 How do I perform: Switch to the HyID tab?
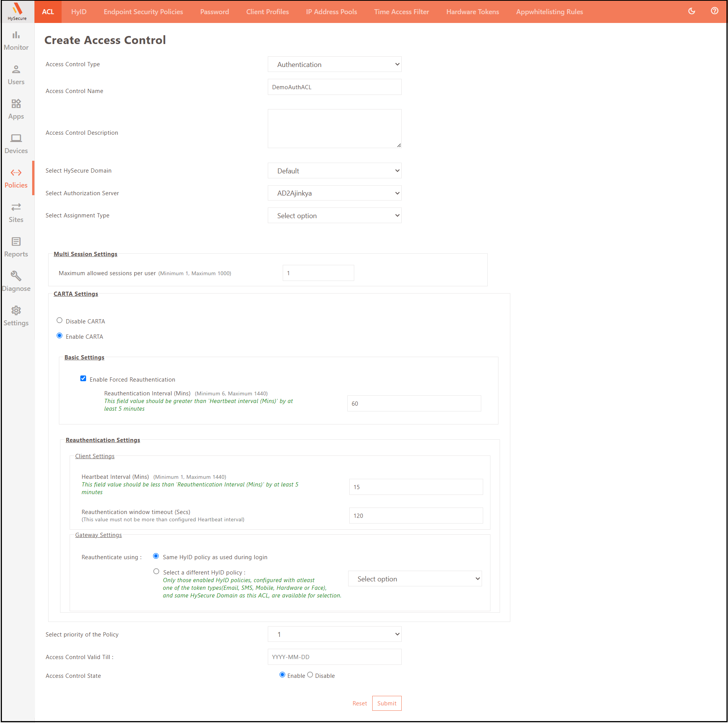[x=79, y=12]
